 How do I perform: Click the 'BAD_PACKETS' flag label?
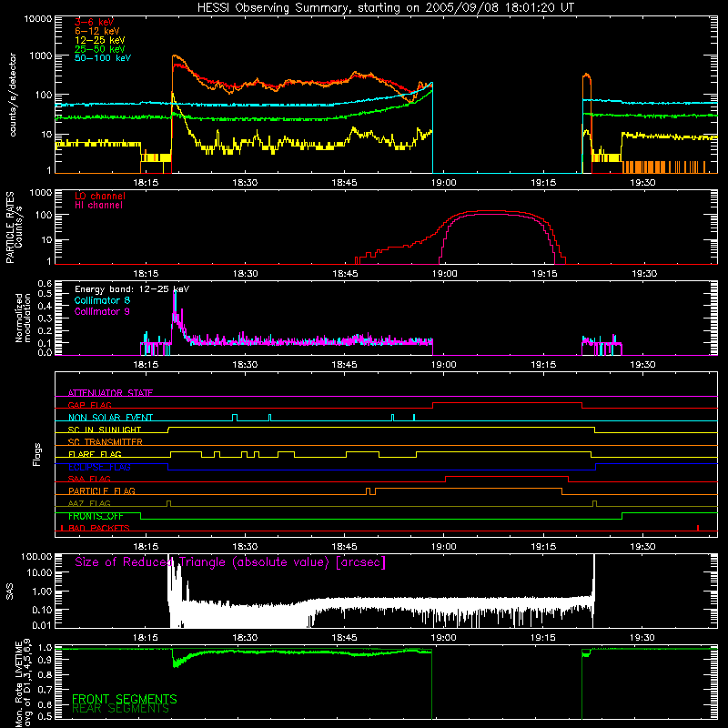pos(99,528)
